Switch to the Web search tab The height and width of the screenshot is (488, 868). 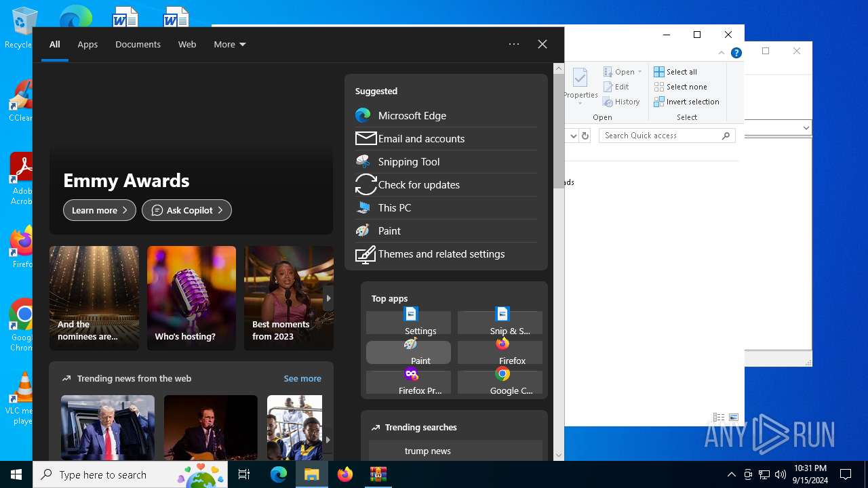tap(187, 44)
